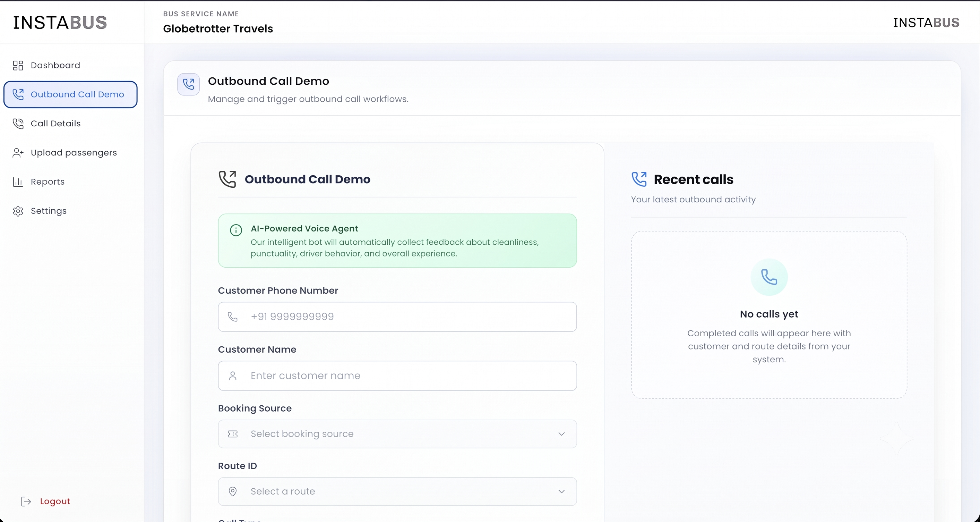Click the Recent calls phone icon
The image size is (980, 522).
tap(639, 179)
